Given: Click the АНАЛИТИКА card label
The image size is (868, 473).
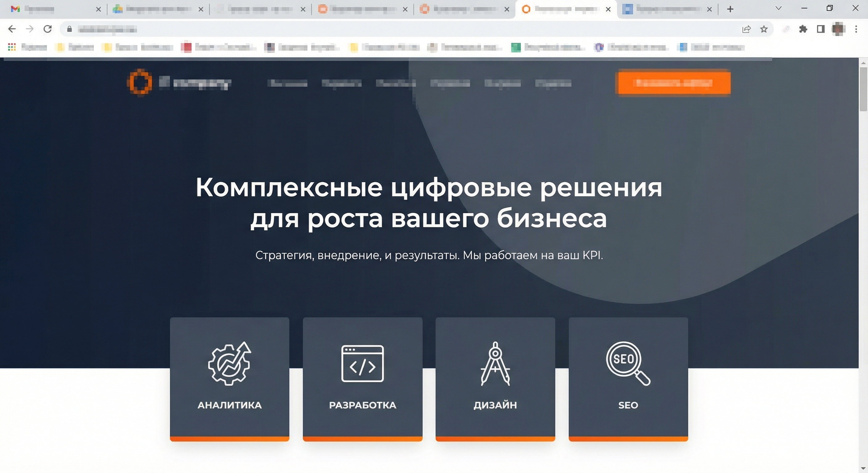Looking at the screenshot, I should pos(229,405).
